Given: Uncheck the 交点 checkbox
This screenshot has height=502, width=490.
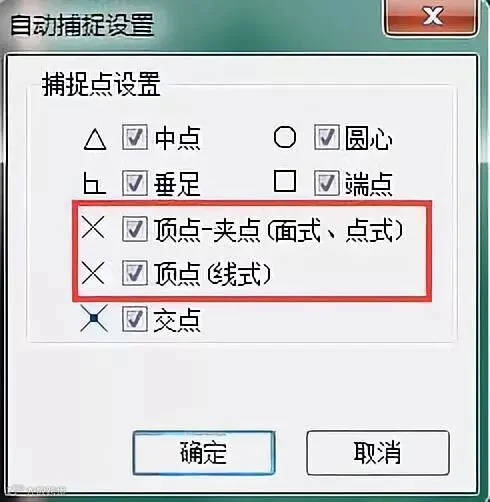Looking at the screenshot, I should tap(135, 319).
